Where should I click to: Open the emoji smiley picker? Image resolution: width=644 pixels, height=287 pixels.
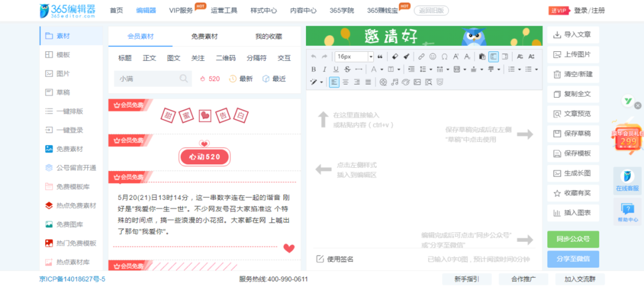click(432, 57)
